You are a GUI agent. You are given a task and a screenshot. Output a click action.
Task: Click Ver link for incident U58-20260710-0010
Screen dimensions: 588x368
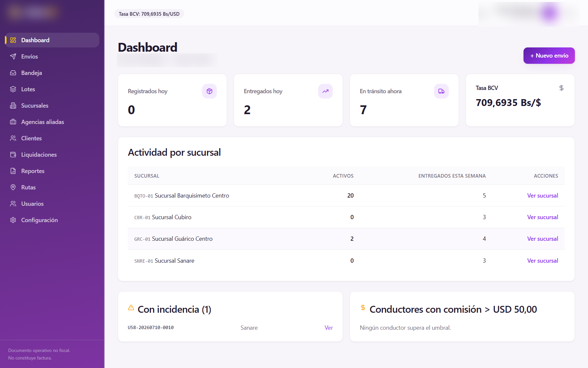329,328
